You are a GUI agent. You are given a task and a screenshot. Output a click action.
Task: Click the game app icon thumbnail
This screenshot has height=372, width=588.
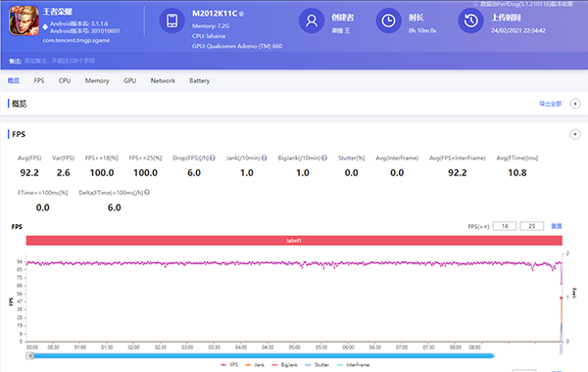click(24, 21)
